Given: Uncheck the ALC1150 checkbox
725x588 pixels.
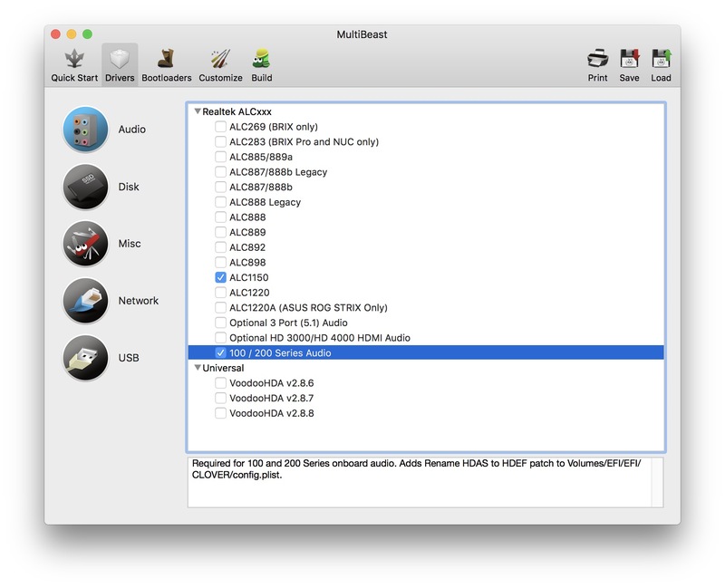Looking at the screenshot, I should pos(220,277).
